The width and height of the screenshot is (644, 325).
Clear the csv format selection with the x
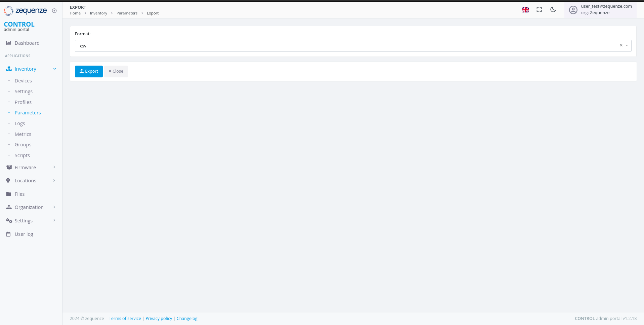621,45
